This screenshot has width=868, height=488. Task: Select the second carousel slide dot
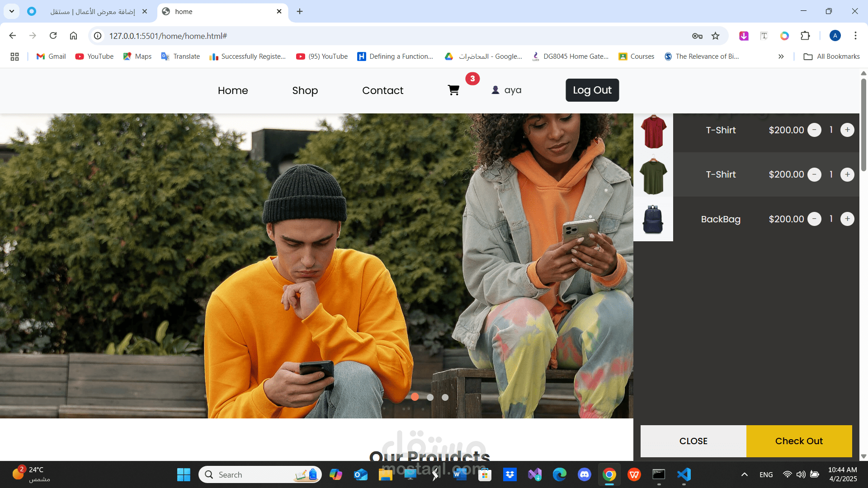coord(430,397)
